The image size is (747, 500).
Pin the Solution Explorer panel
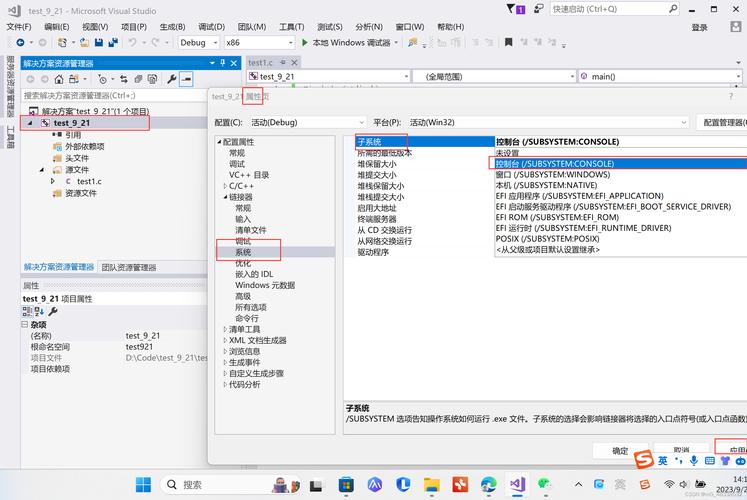point(222,63)
